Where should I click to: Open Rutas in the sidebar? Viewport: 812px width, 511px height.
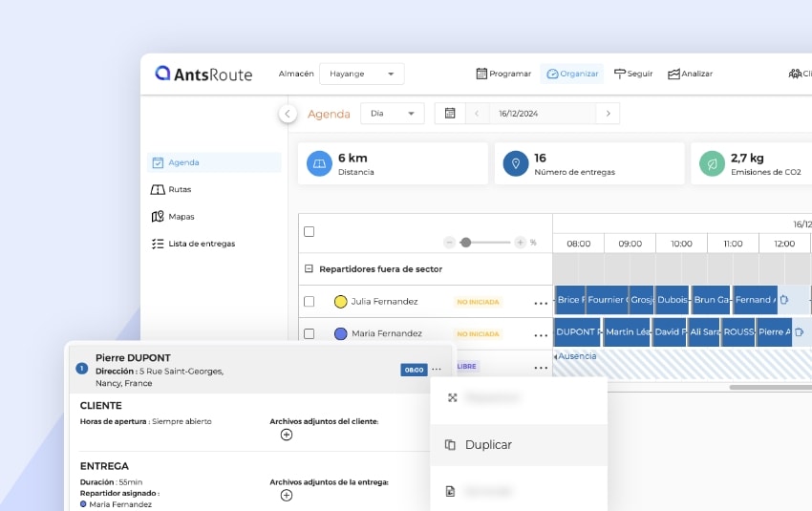coord(179,190)
